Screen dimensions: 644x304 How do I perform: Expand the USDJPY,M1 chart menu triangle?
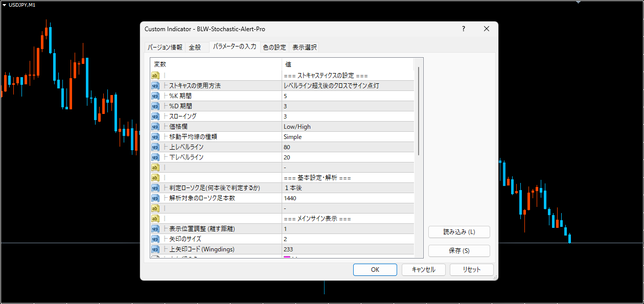(5, 5)
